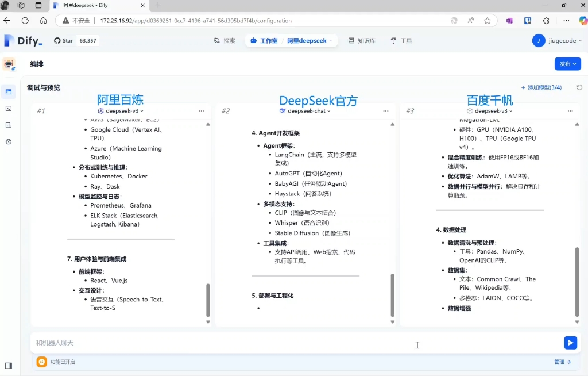Open the 发布 publish dropdown
Image resolution: width=588 pixels, height=376 pixels.
tap(567, 64)
